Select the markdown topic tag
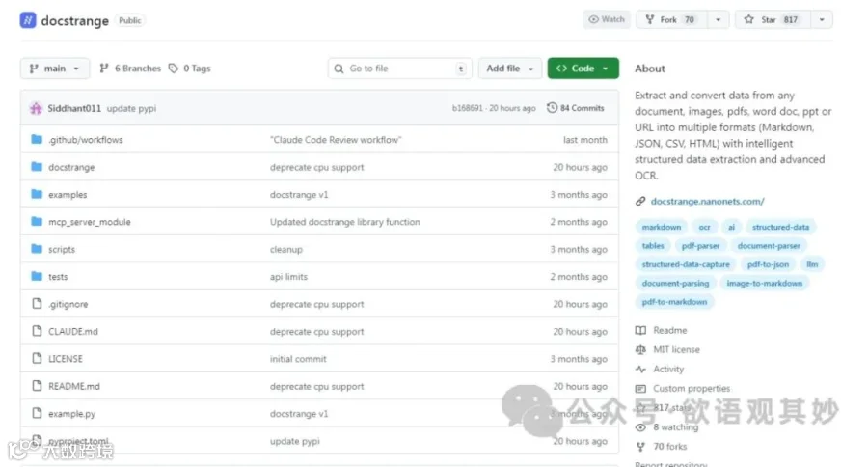The width and height of the screenshot is (868, 467). click(662, 227)
